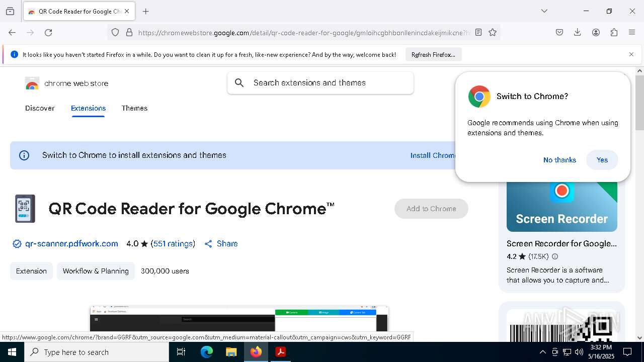Click the QR Code Reader extension icon
The image size is (644, 362).
(25, 209)
